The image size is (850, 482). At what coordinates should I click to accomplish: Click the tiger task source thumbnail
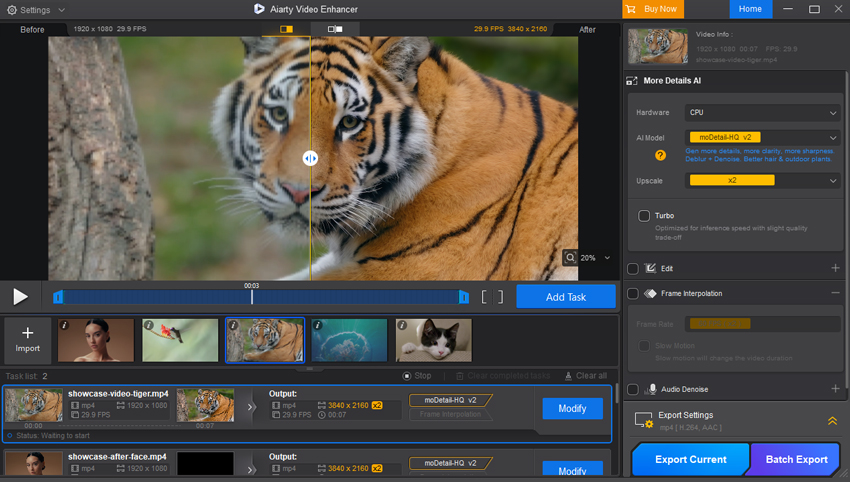coord(34,405)
